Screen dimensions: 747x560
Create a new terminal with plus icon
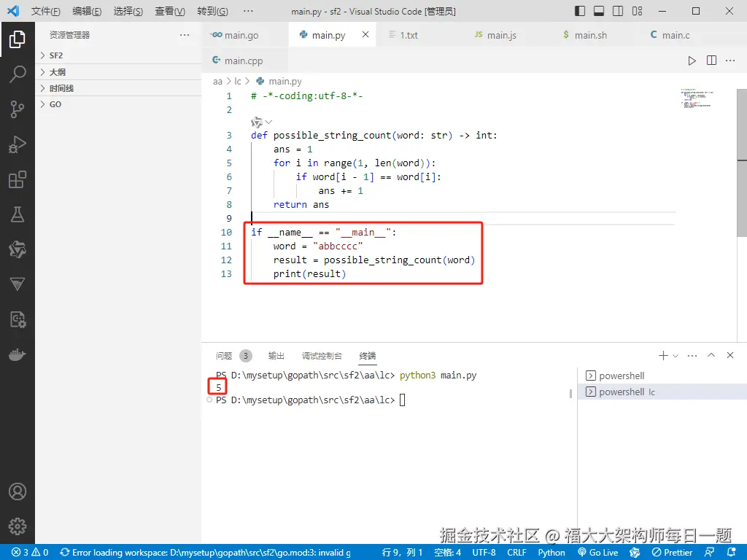(x=662, y=355)
